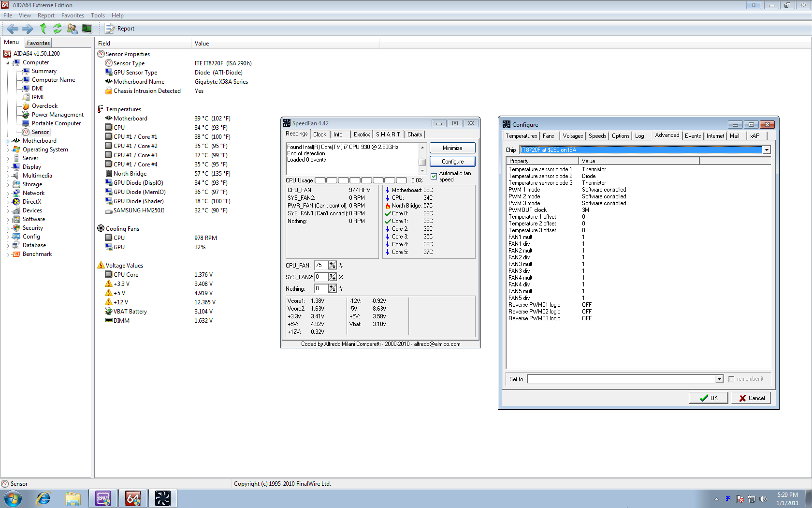Click the CPU_FAN percent input field
Screen dimensions: 812x508
321,266
